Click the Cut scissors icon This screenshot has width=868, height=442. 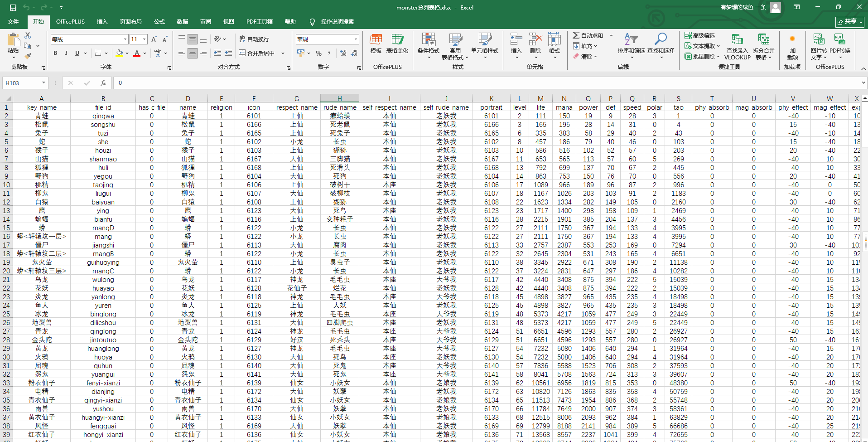click(28, 35)
